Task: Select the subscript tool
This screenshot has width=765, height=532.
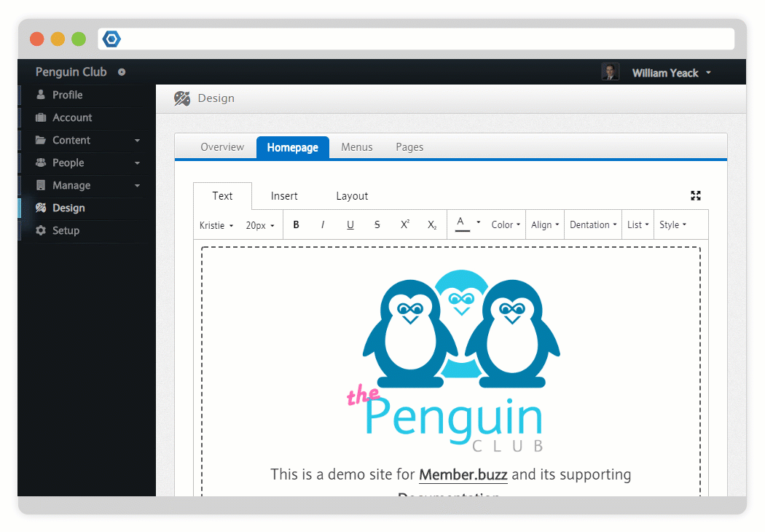Action: [432, 225]
